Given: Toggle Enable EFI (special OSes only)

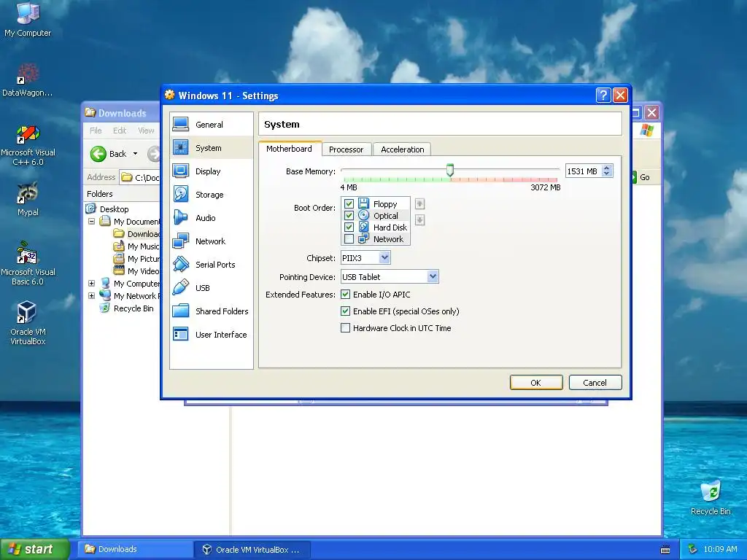Looking at the screenshot, I should [345, 311].
